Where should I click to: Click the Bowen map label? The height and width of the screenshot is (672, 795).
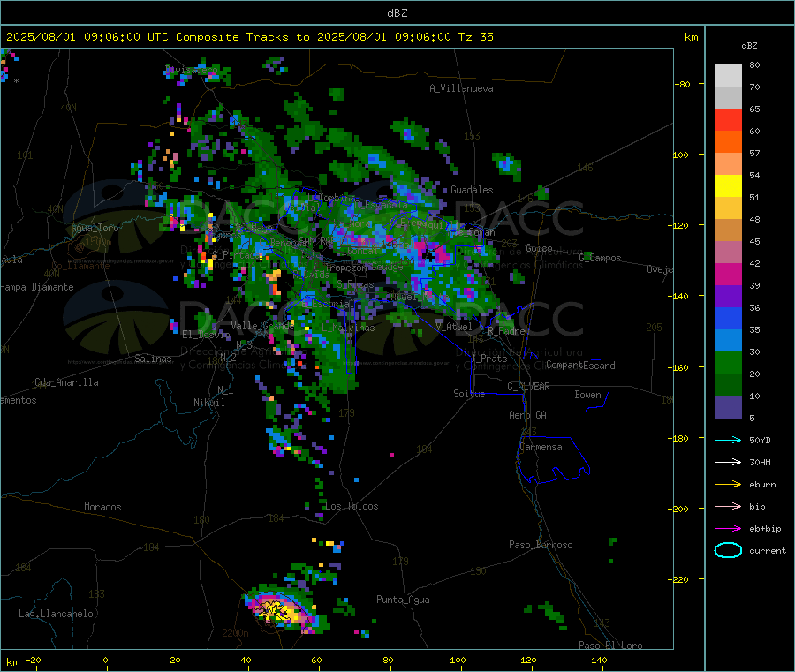tap(587, 395)
